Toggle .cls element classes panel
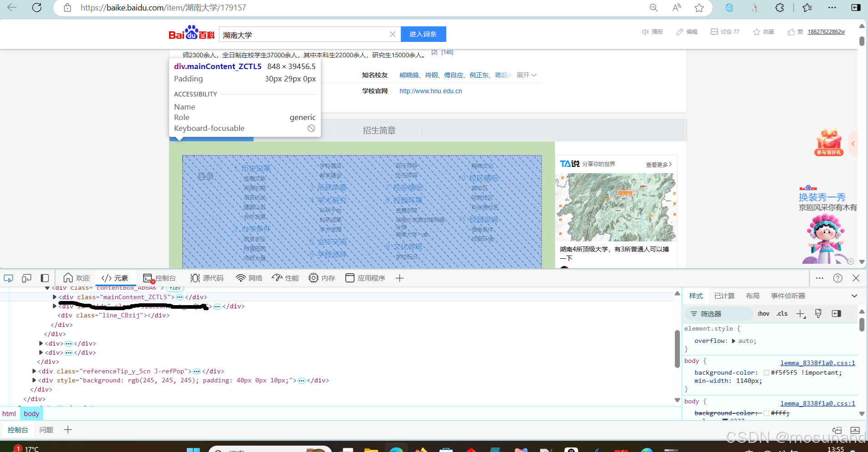Image resolution: width=868 pixels, height=452 pixels. [x=782, y=314]
